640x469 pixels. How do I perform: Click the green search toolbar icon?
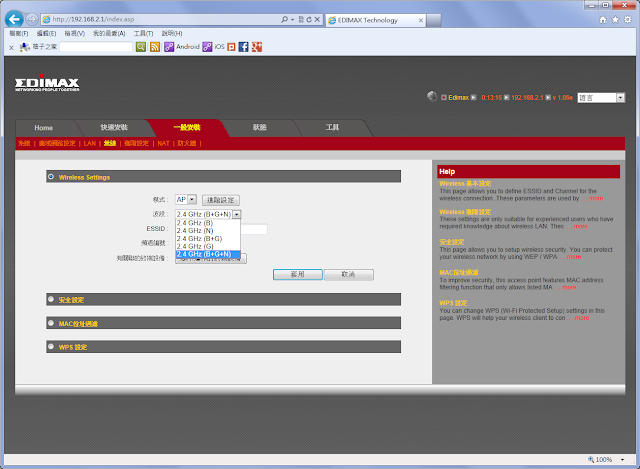140,47
